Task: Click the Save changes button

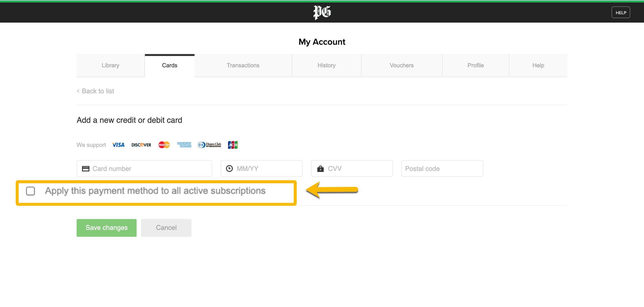Action: pos(107,228)
